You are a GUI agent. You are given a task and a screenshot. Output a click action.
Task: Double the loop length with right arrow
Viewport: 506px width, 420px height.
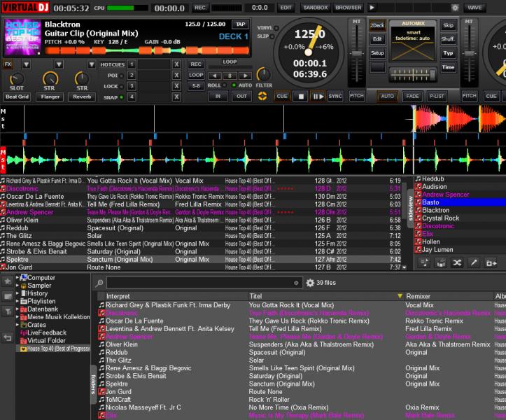[245, 76]
